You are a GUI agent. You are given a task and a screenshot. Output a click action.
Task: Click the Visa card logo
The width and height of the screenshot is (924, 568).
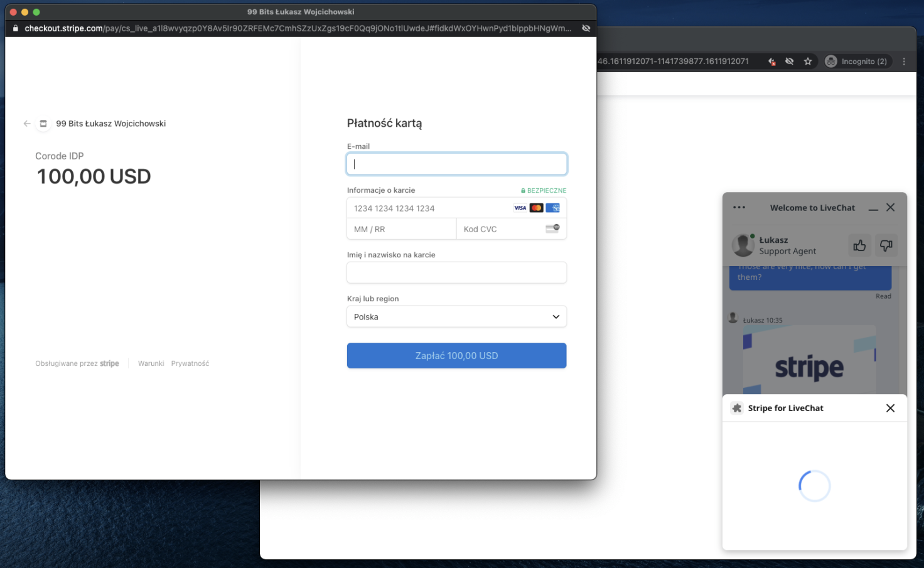pos(520,208)
